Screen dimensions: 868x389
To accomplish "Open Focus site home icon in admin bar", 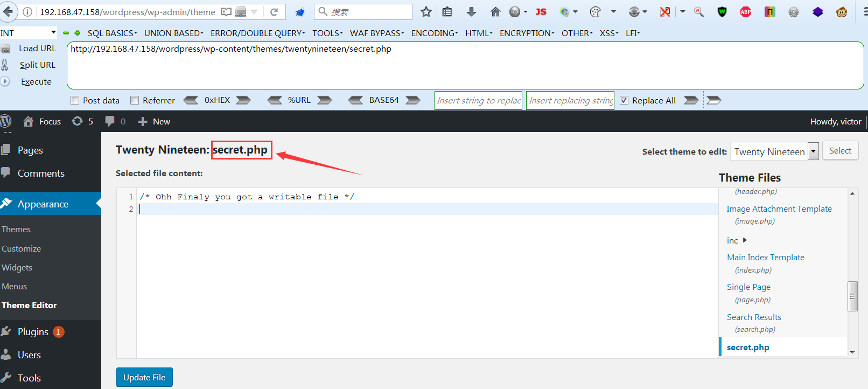I will 28,121.
